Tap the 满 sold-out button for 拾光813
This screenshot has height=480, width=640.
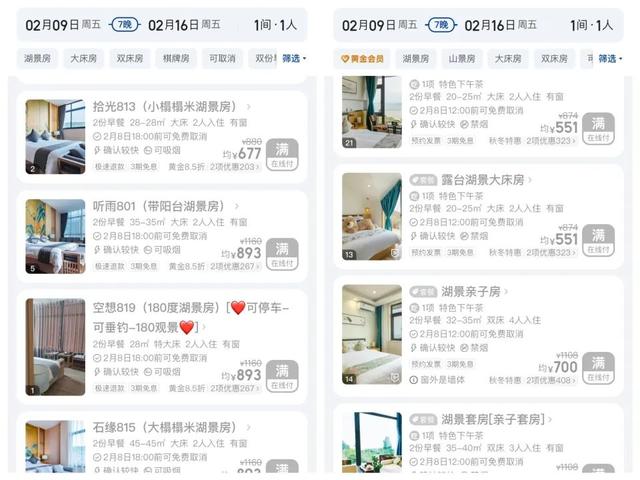tap(282, 155)
